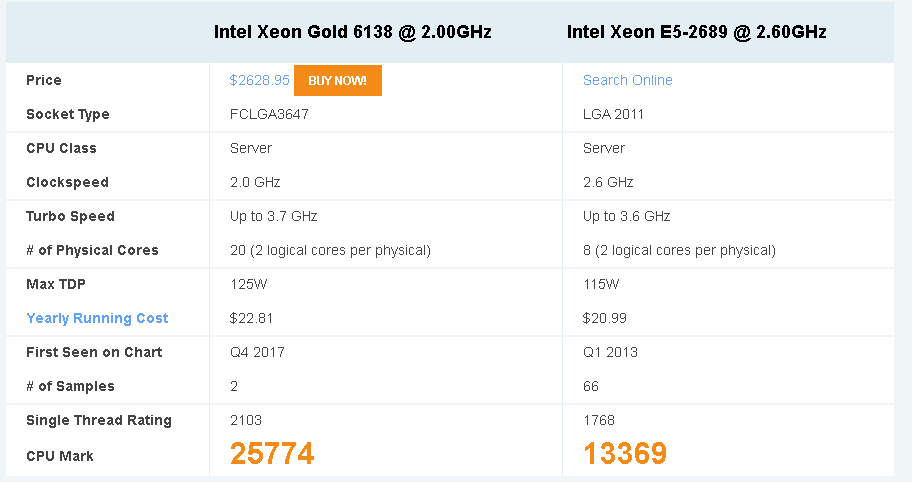Click the Single Thread Rating row label
The height and width of the screenshot is (482, 912).
pos(99,420)
